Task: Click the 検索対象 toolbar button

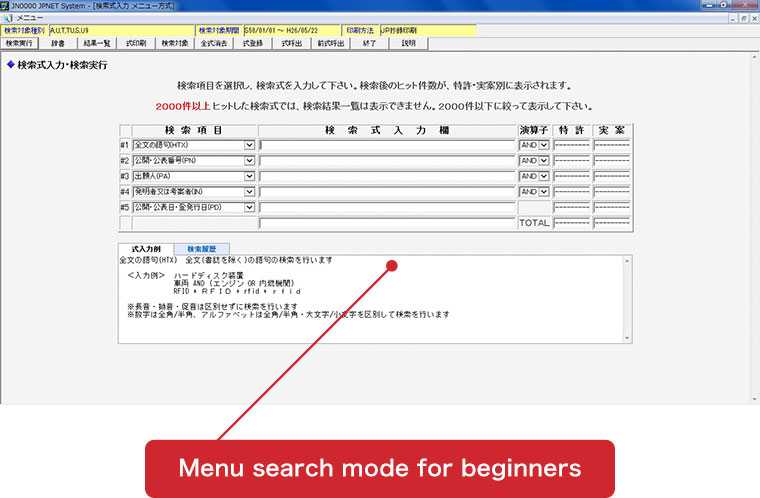Action: pyautogui.click(x=174, y=44)
